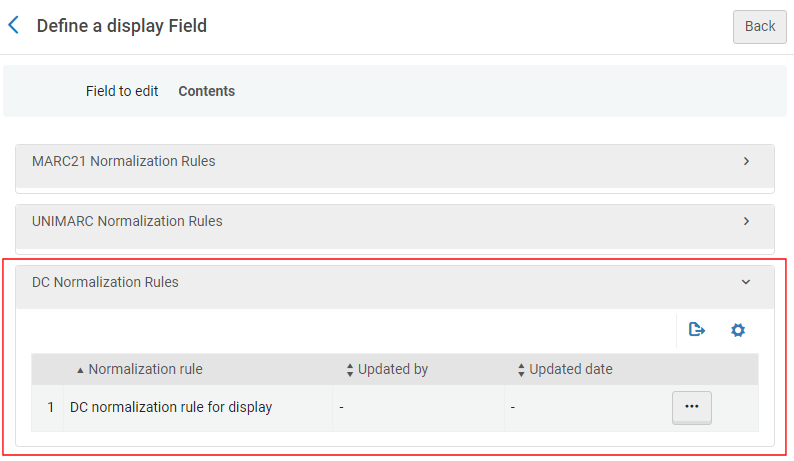Viewport: 794px width, 461px height.
Task: Click the Updated date cell dash
Action: (x=513, y=407)
